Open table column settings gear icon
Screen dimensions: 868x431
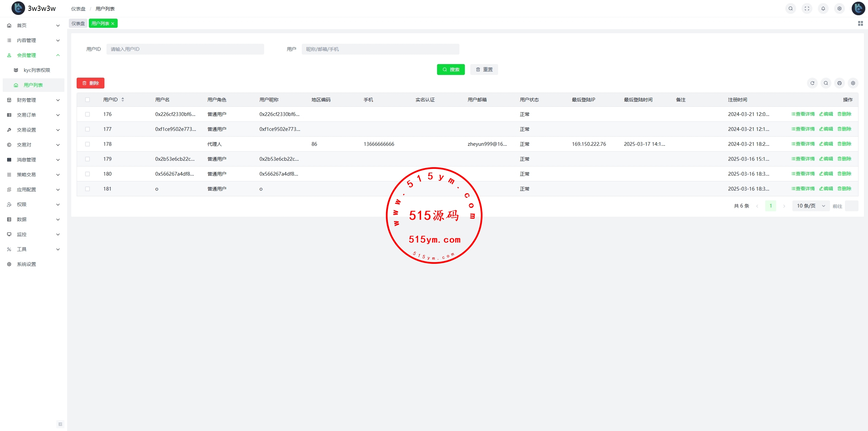[x=853, y=83]
